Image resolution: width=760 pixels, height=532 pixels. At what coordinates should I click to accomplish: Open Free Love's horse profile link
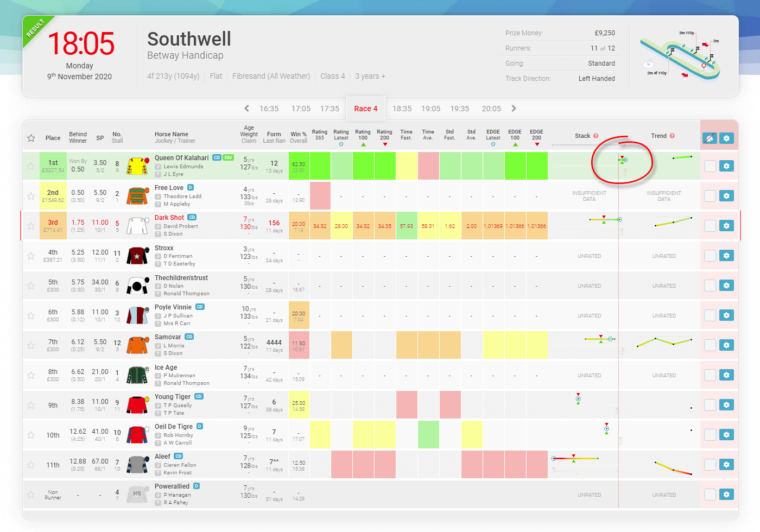point(170,187)
